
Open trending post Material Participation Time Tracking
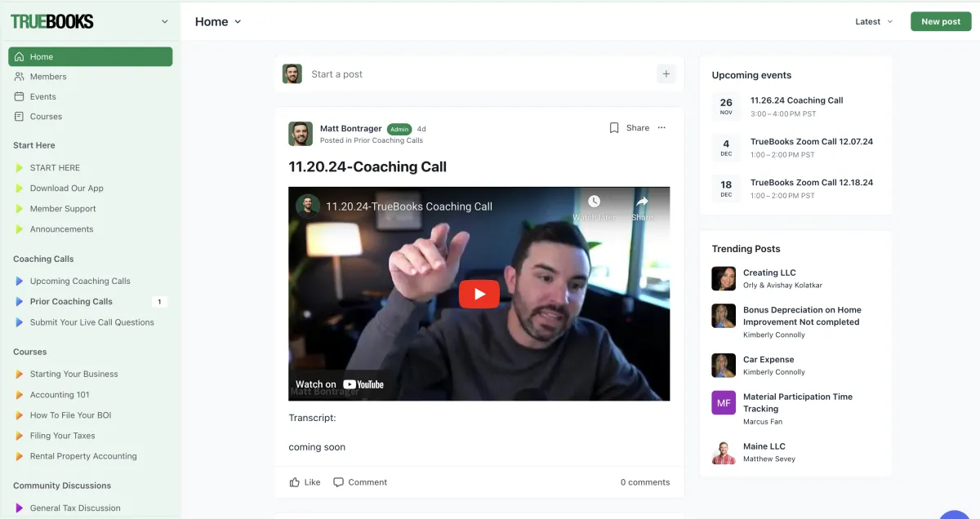point(798,402)
